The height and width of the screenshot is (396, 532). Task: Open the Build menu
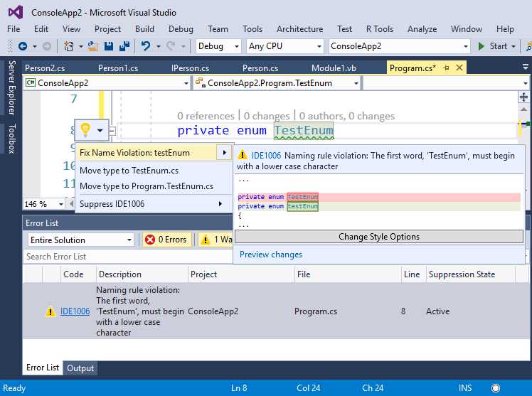click(x=144, y=29)
